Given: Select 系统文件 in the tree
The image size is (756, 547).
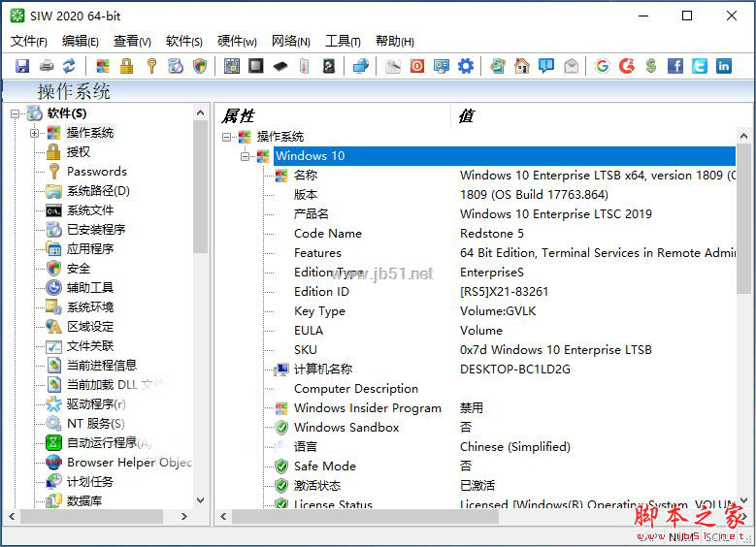Looking at the screenshot, I should pos(90,210).
